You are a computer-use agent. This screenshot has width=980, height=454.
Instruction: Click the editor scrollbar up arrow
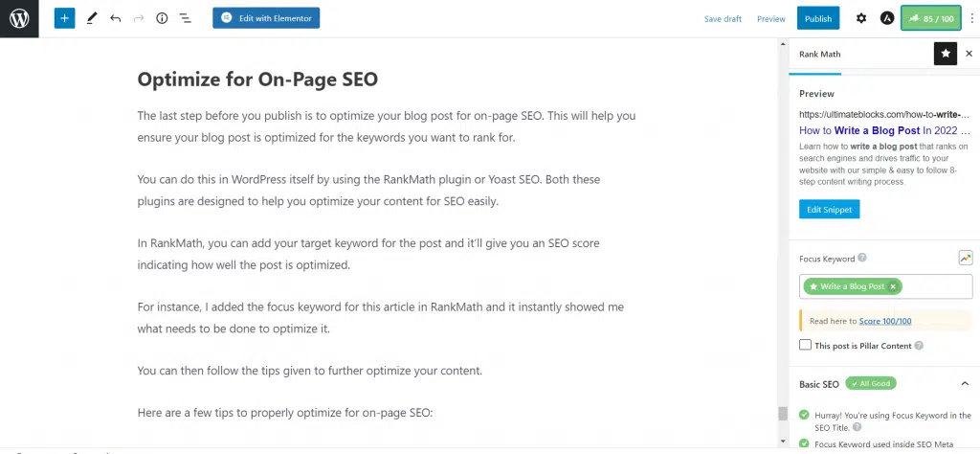[782, 44]
